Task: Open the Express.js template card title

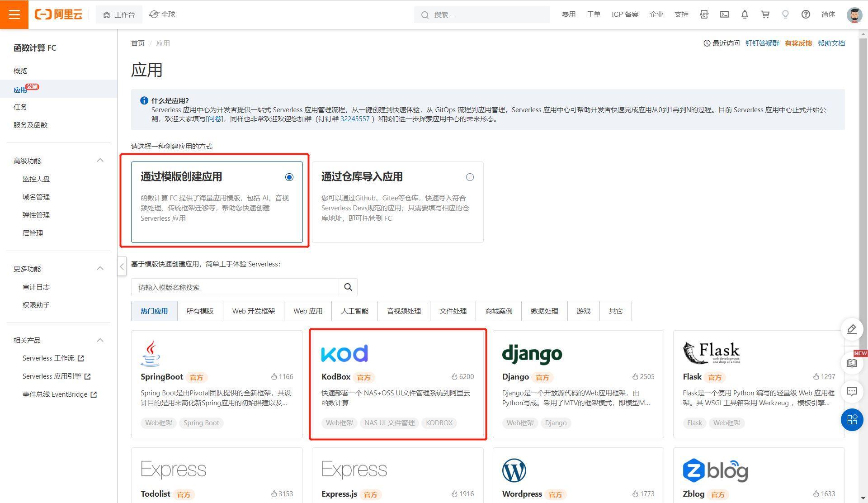Action: tap(339, 494)
